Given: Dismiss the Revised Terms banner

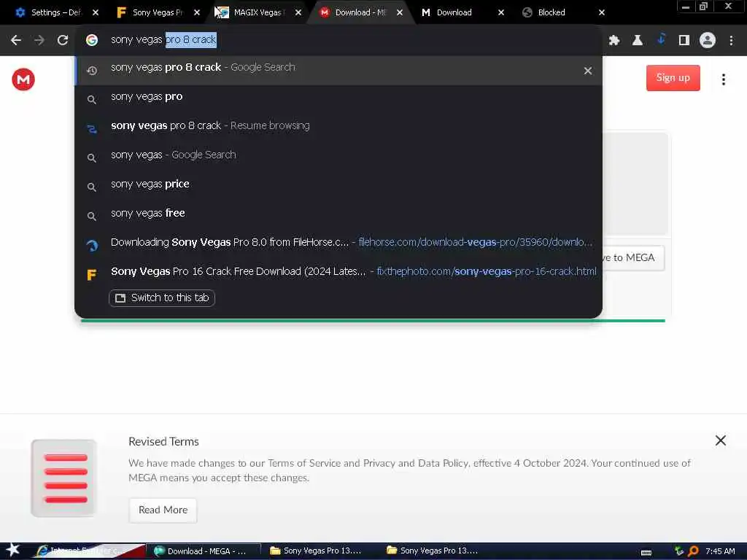Looking at the screenshot, I should (x=720, y=440).
